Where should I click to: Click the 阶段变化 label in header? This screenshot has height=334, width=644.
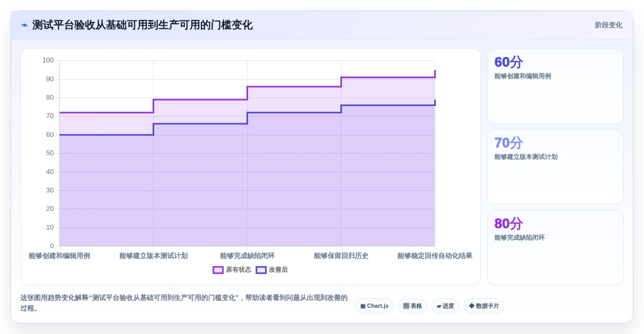[x=608, y=25]
